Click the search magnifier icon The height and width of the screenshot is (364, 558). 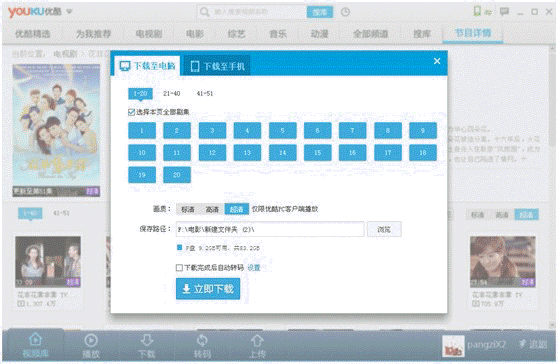click(204, 12)
